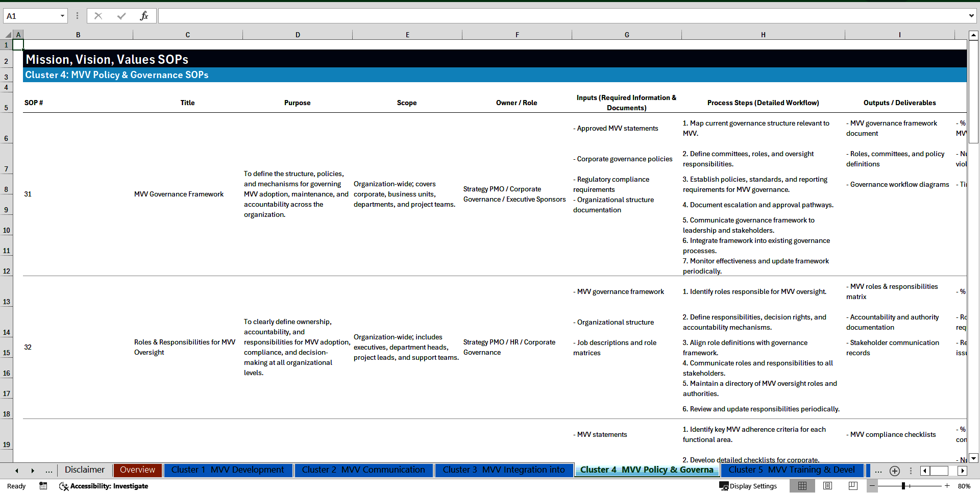Select the Cluster 2 MVV Communication sheet
The width and height of the screenshot is (980, 493).
(x=363, y=470)
